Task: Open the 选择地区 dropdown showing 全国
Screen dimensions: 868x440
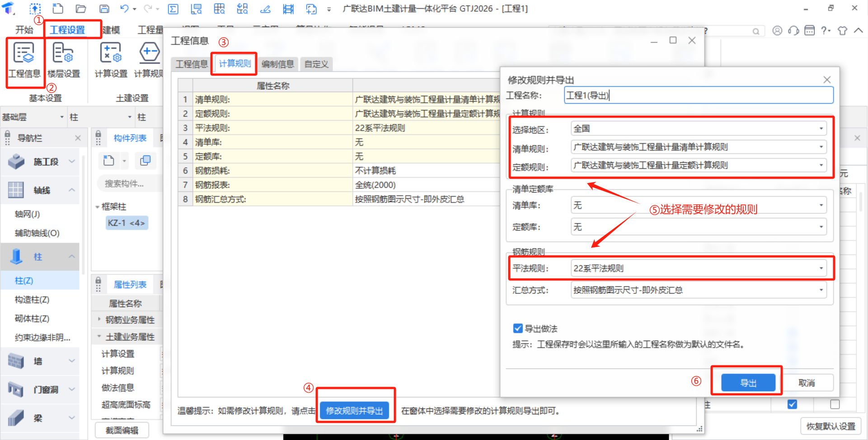Action: coord(699,128)
